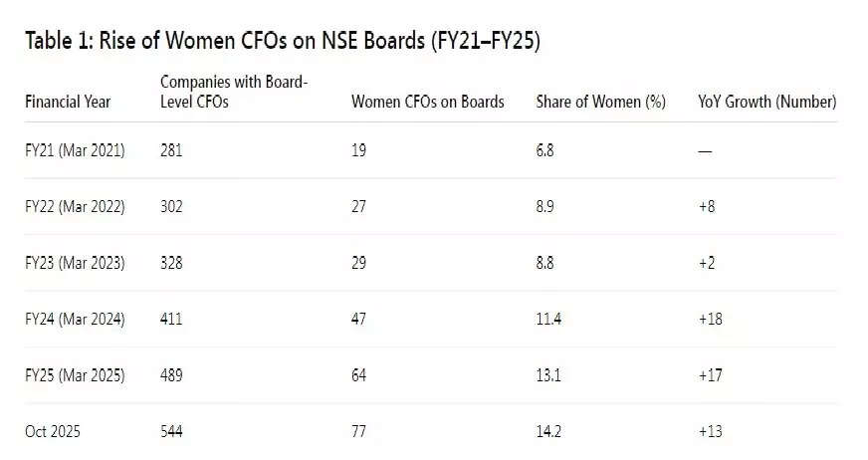Image resolution: width=868 pixels, height=460 pixels.
Task: Click the 14.2 share percentage cell
Action: coord(548,431)
